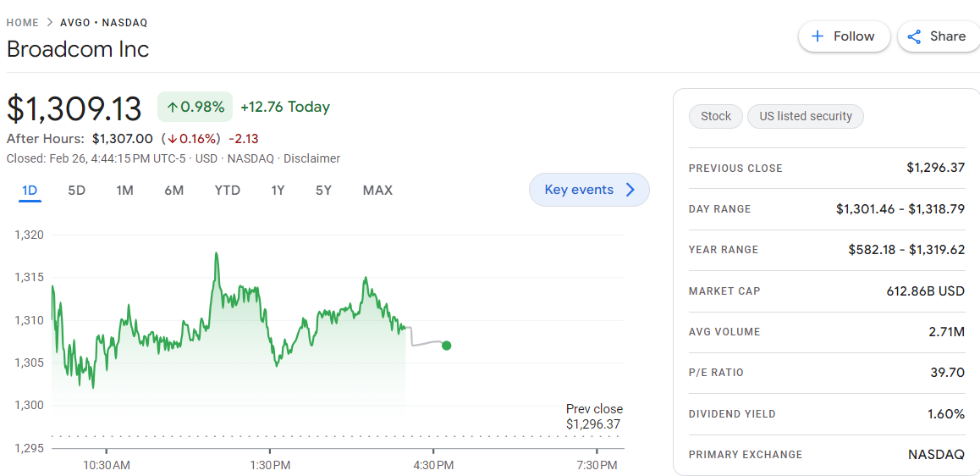Screen dimensions: 980x476
Task: Click the 4:30 PM axis label
Action: (x=434, y=465)
